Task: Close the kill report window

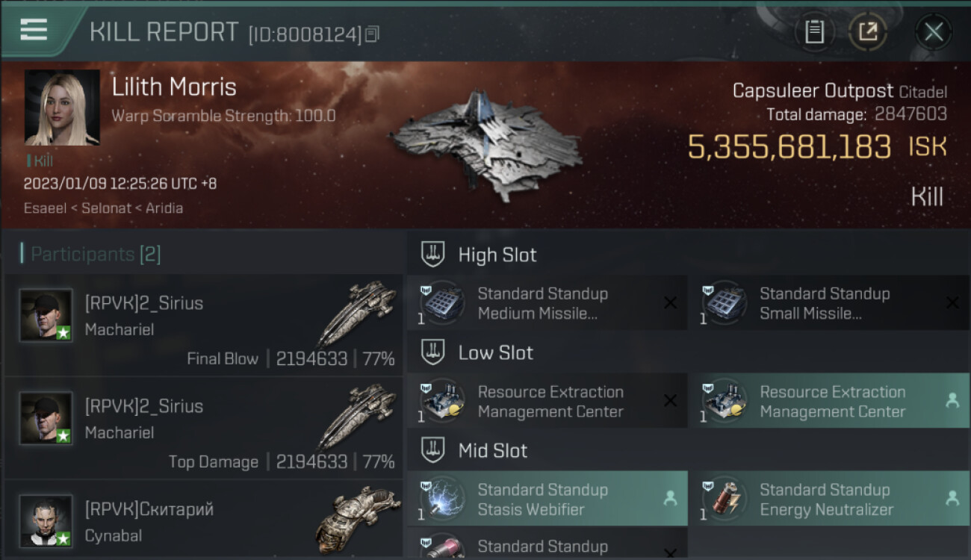Action: (934, 32)
